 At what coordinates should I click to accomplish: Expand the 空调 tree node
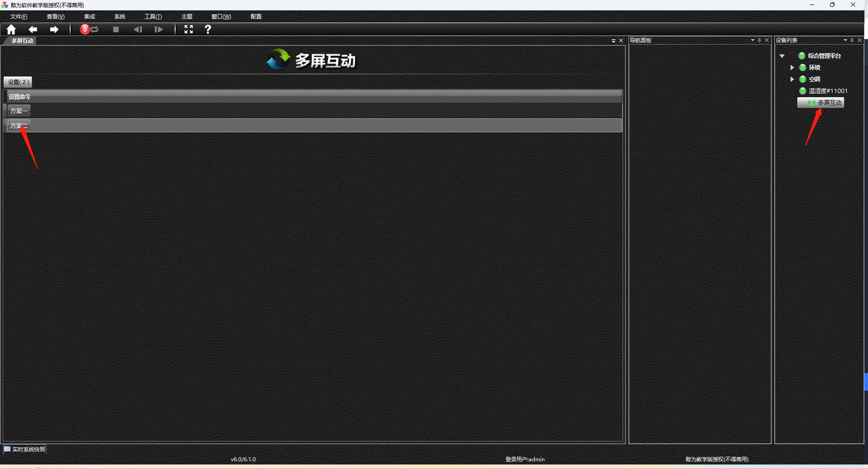click(x=792, y=79)
